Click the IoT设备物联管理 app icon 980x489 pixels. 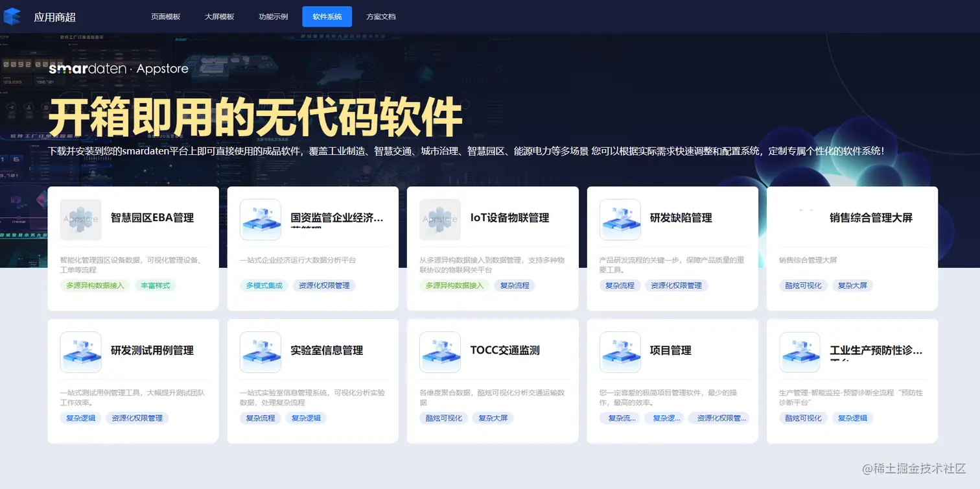click(440, 219)
